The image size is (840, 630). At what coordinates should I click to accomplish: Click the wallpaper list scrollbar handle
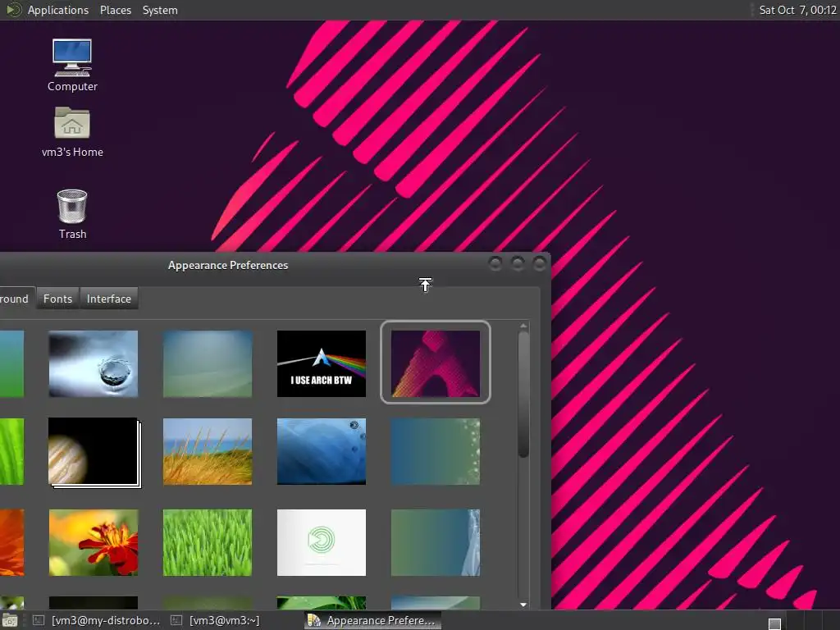[523, 395]
